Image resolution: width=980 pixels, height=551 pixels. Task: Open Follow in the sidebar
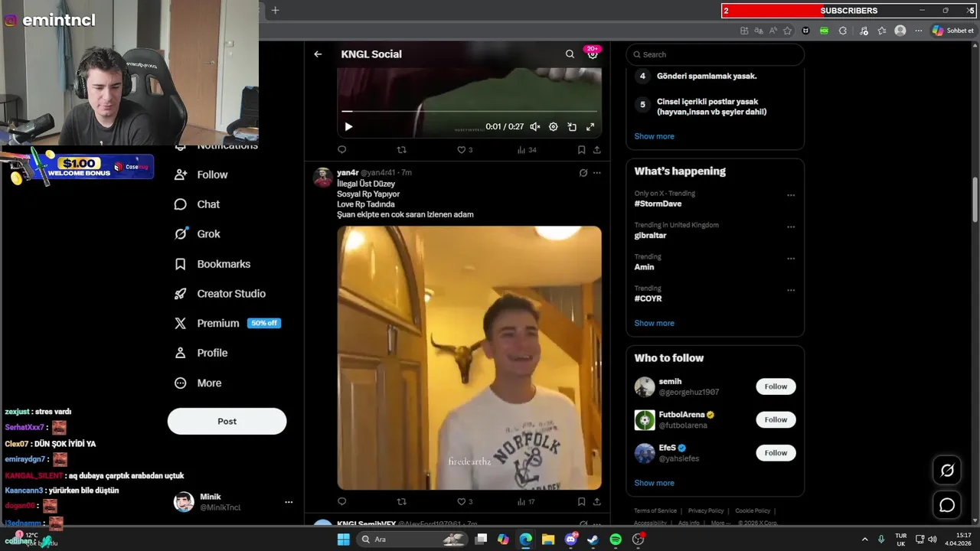pyautogui.click(x=201, y=174)
